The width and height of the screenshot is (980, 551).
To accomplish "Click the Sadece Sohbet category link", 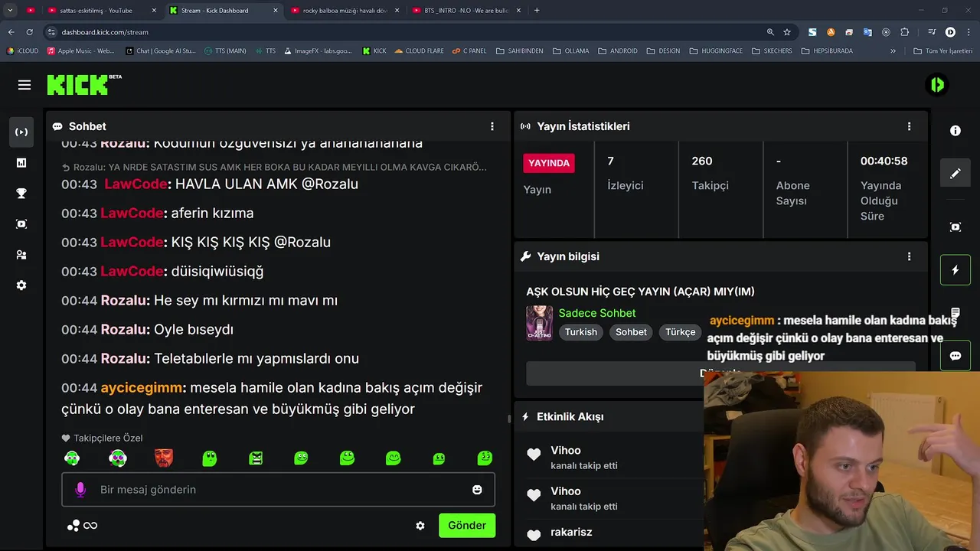I will [597, 313].
